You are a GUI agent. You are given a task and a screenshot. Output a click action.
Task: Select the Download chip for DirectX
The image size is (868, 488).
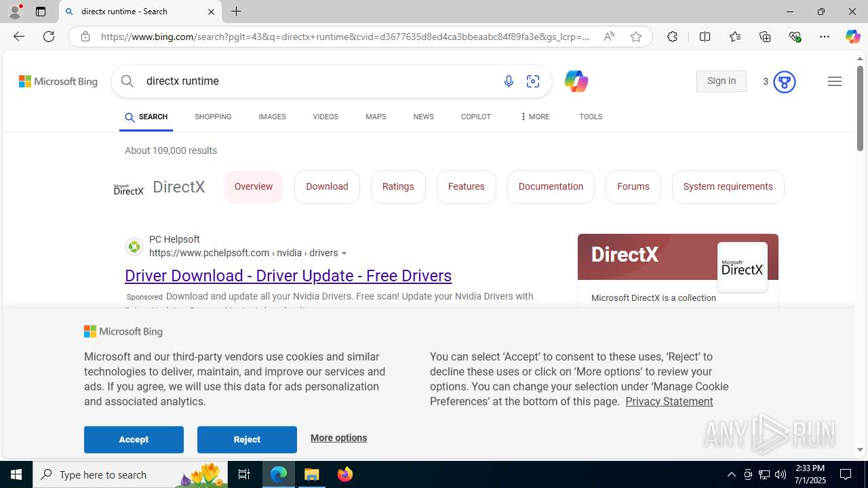pyautogui.click(x=327, y=187)
